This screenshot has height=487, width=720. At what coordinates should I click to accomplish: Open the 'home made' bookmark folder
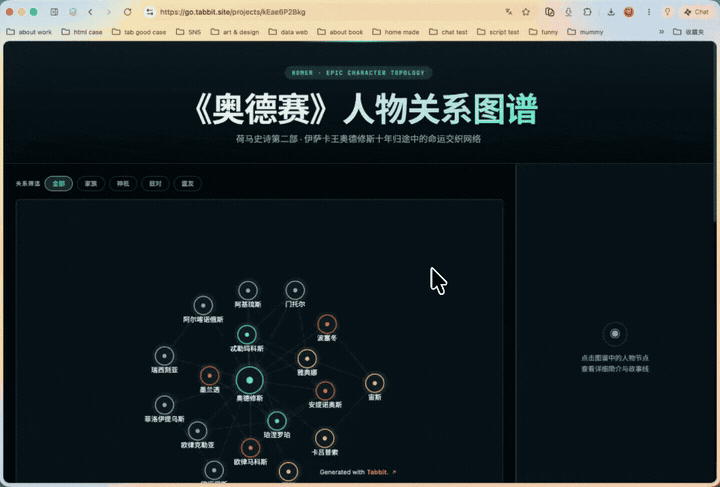pyautogui.click(x=396, y=32)
